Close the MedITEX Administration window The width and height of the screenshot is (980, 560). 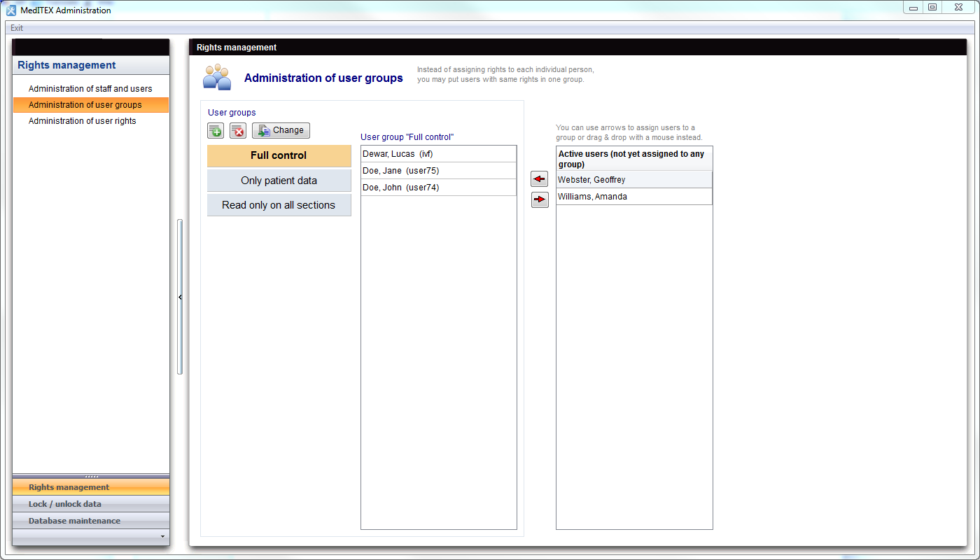tap(958, 8)
